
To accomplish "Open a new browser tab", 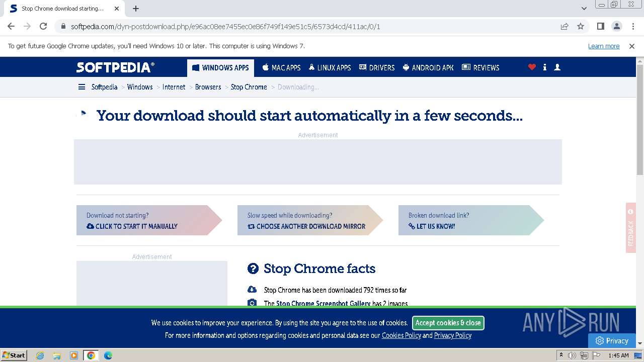I will click(136, 9).
